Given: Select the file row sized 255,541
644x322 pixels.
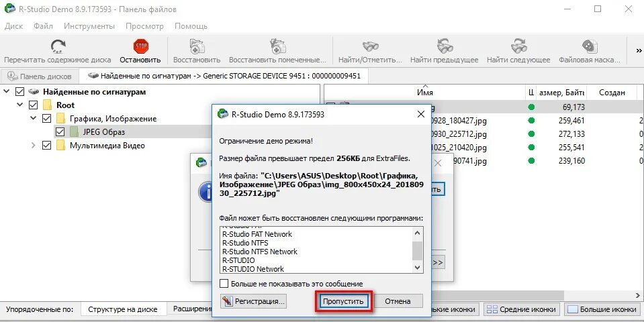Looking at the screenshot, I should tap(484, 148).
